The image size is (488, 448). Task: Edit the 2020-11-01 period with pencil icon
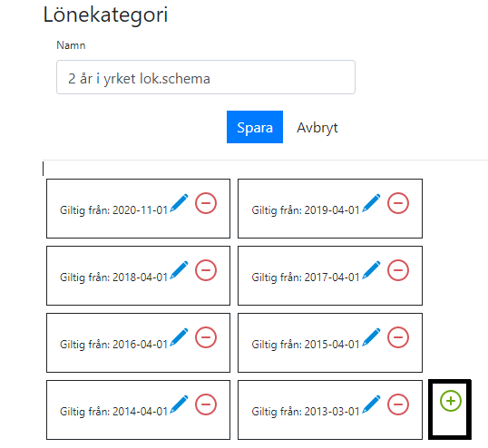click(179, 203)
